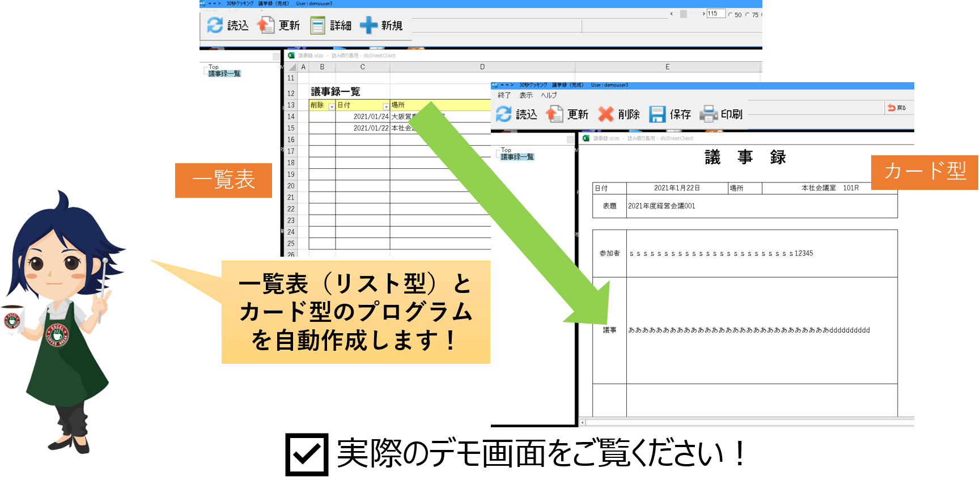
Task: Click 削除 (delete) red X icon
Action: coord(606,114)
